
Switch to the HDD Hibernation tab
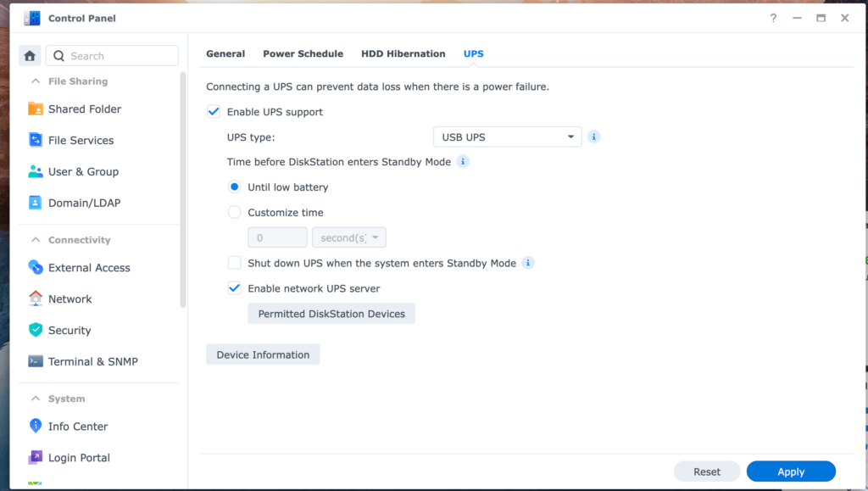(403, 53)
